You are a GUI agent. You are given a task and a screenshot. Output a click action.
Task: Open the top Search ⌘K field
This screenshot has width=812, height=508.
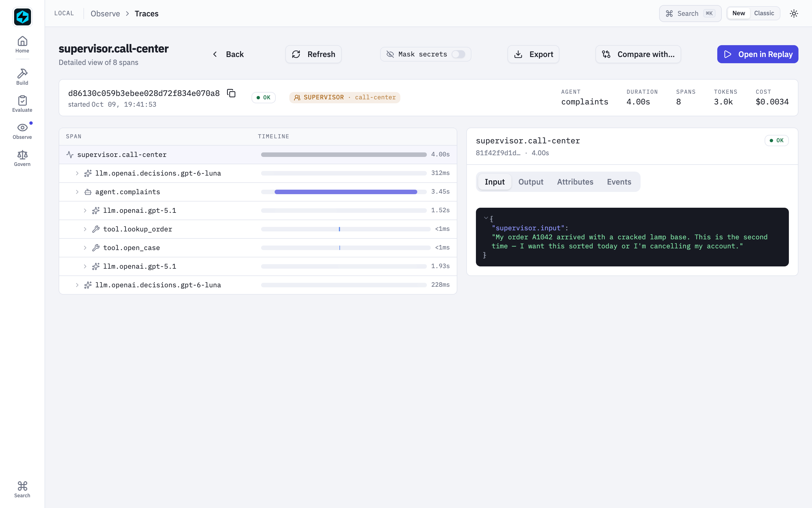pos(690,14)
